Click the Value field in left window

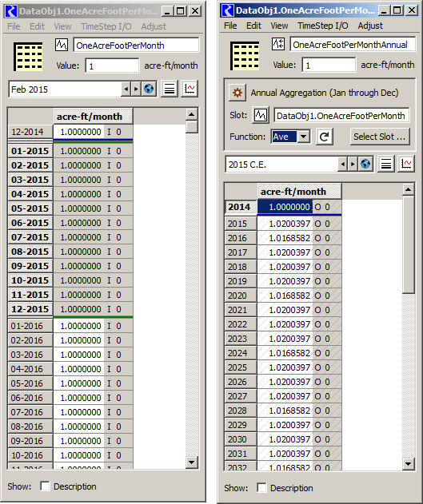[112, 65]
